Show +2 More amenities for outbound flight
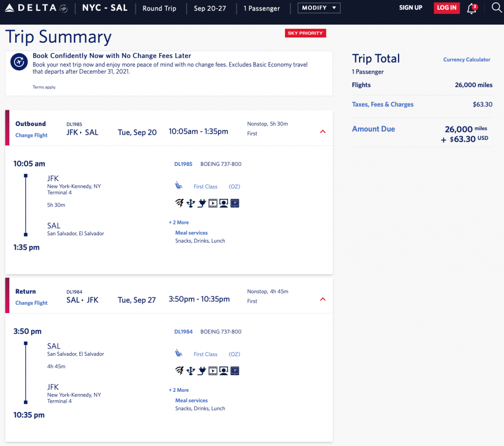 (x=179, y=223)
